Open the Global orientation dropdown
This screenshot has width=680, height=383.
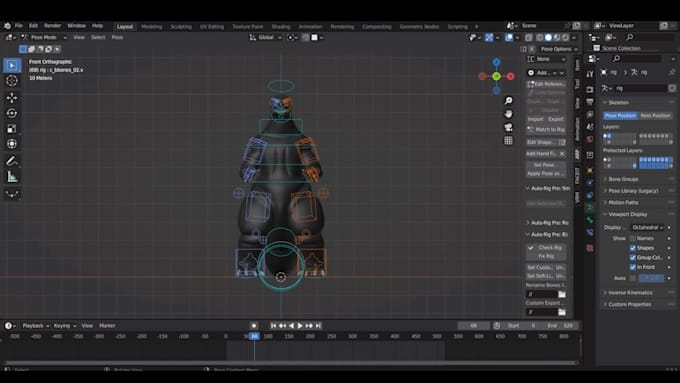point(265,38)
